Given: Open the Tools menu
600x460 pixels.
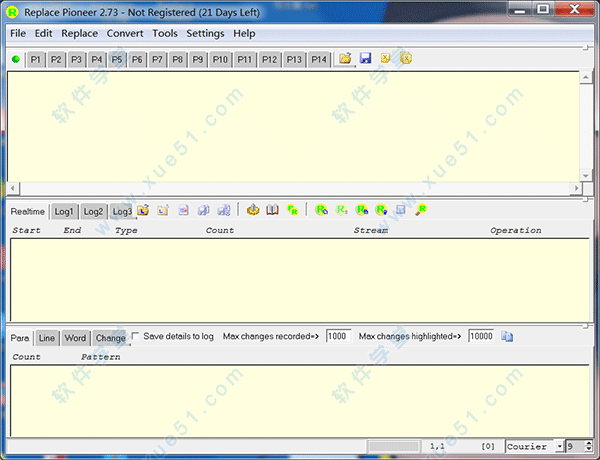Looking at the screenshot, I should tap(165, 33).
